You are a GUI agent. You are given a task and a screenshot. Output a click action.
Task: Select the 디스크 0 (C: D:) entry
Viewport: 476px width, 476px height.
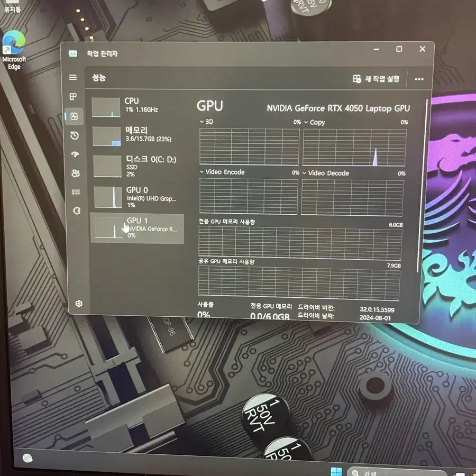click(138, 166)
